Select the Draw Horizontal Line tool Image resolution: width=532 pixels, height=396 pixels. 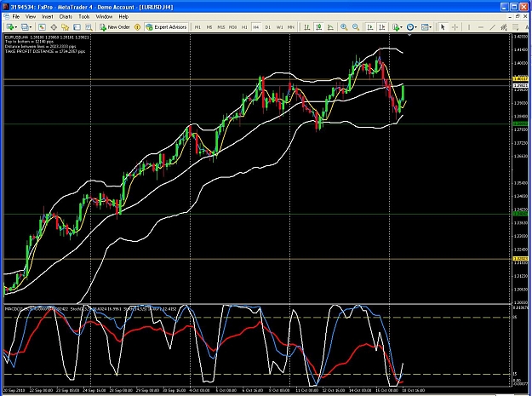coord(481,27)
